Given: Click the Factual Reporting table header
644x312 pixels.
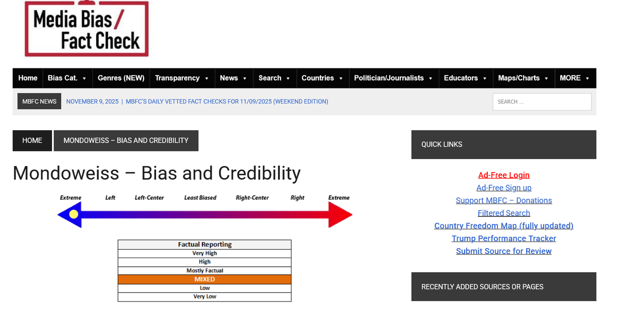Looking at the screenshot, I should (x=204, y=245).
